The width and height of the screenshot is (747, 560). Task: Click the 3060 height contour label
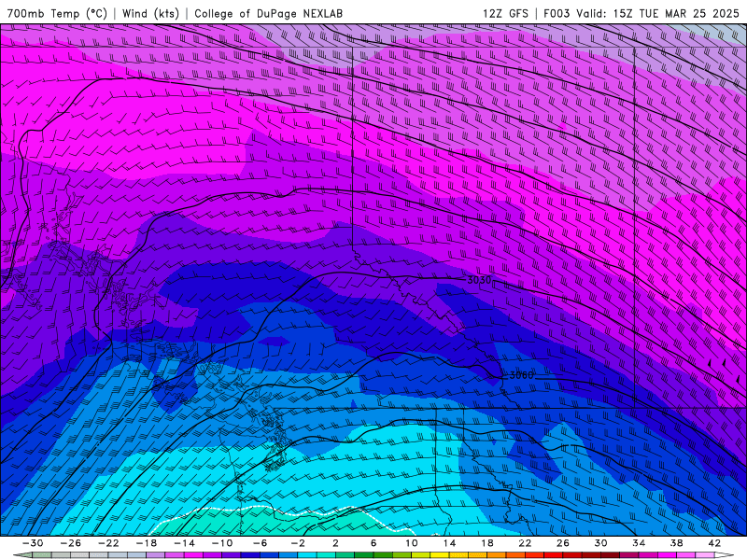521,375
